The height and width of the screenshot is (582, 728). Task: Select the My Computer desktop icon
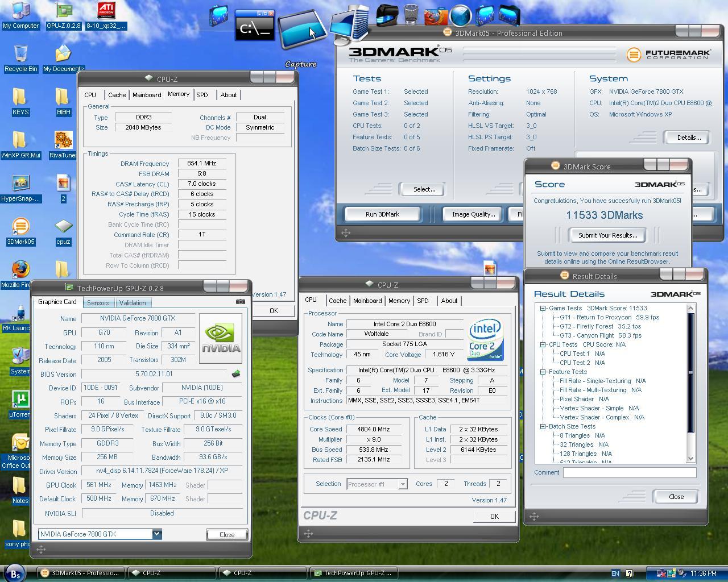point(20,15)
